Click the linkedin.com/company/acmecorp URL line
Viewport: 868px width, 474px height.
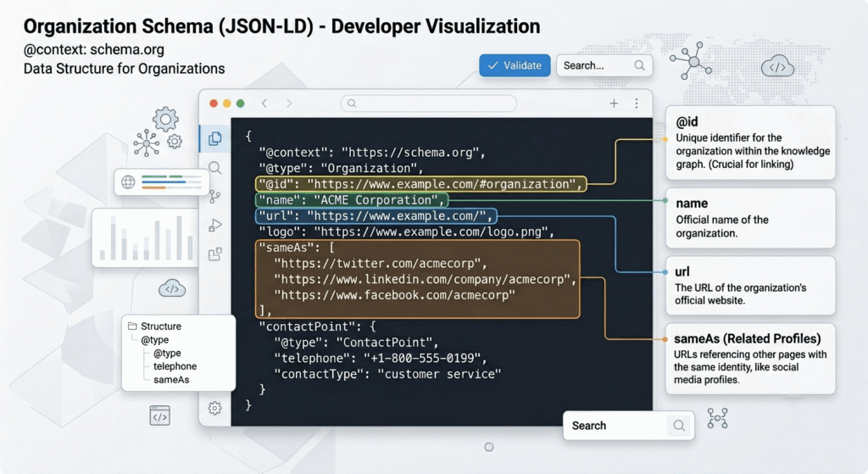pyautogui.click(x=426, y=280)
